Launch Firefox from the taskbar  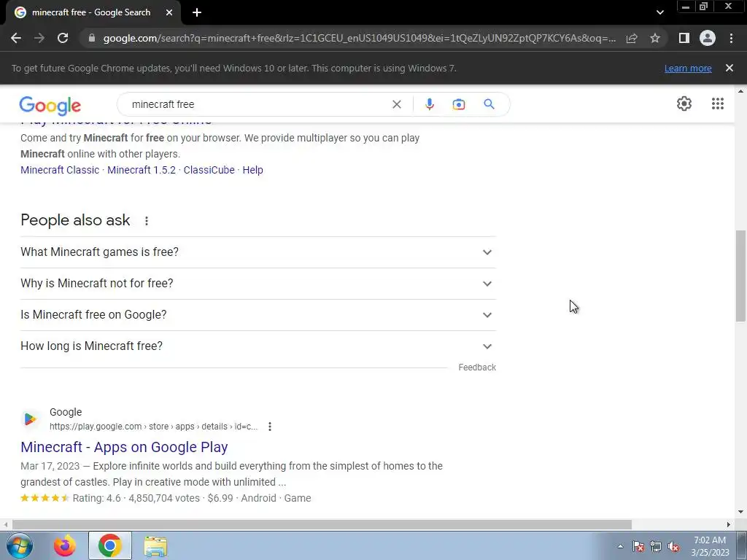(x=65, y=545)
